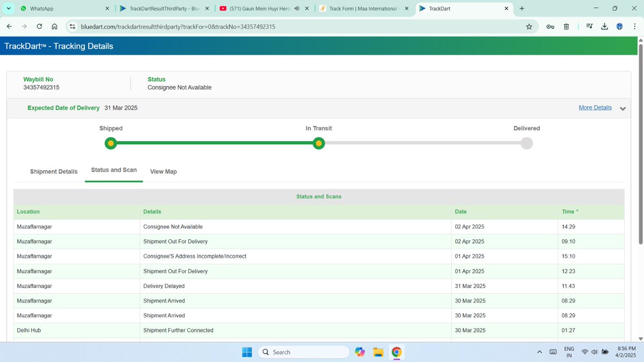Select the Status and Scan tab
This screenshot has width=644, height=362.
114,170
